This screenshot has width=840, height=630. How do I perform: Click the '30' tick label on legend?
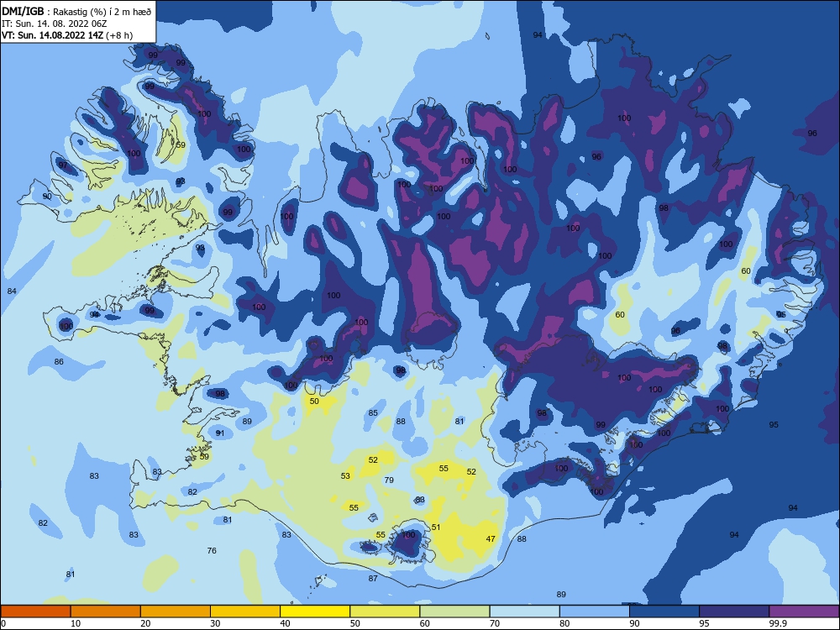click(x=215, y=623)
